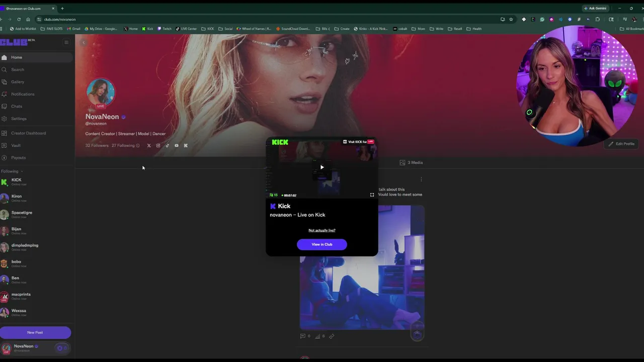
Task: Click the Ask Gemini button
Action: click(595, 9)
